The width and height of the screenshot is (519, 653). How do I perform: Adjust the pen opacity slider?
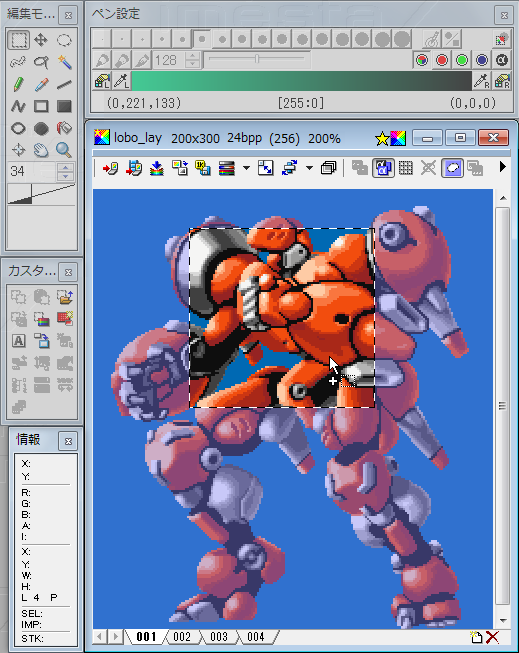pyautogui.click(x=257, y=59)
